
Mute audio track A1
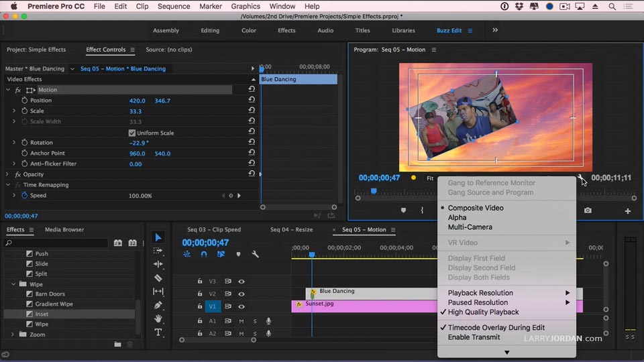(241, 321)
